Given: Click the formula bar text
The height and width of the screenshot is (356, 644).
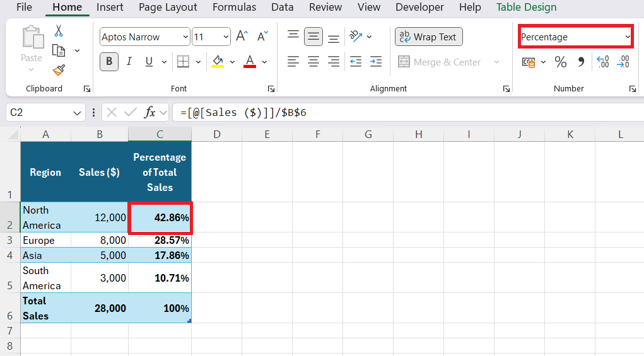Looking at the screenshot, I should (x=243, y=112).
